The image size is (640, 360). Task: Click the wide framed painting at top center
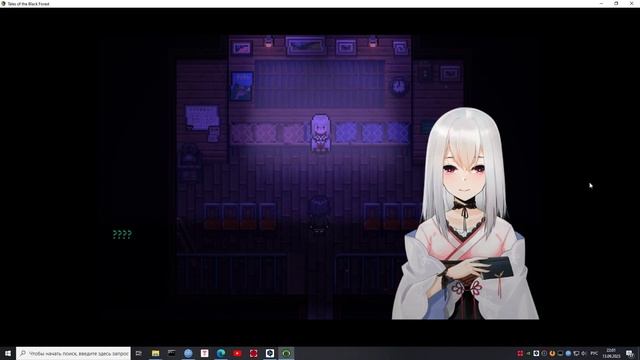(306, 45)
